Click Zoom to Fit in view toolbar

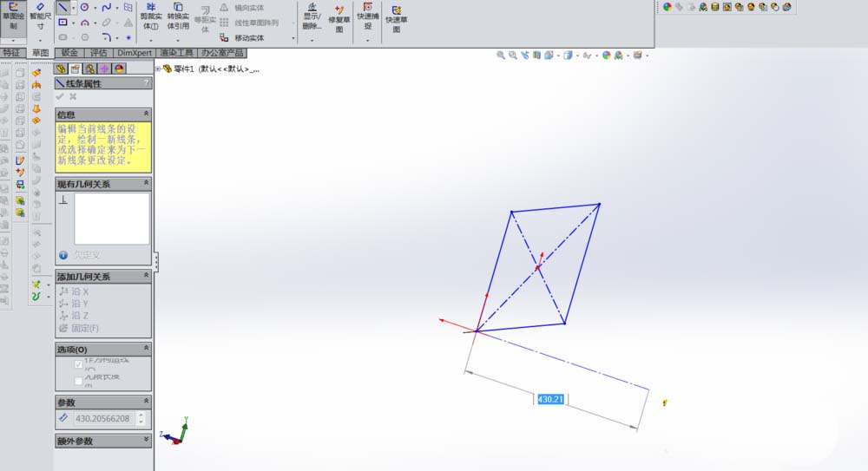(x=501, y=56)
